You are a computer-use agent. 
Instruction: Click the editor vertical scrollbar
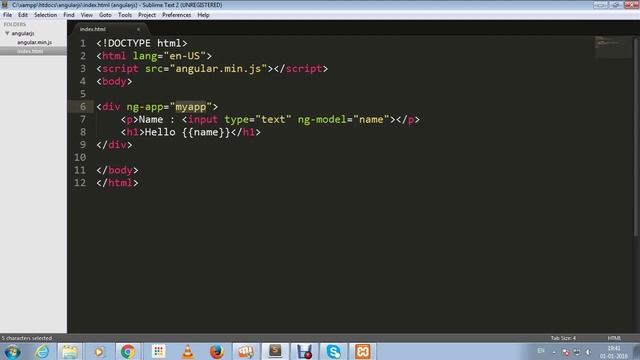click(x=636, y=137)
